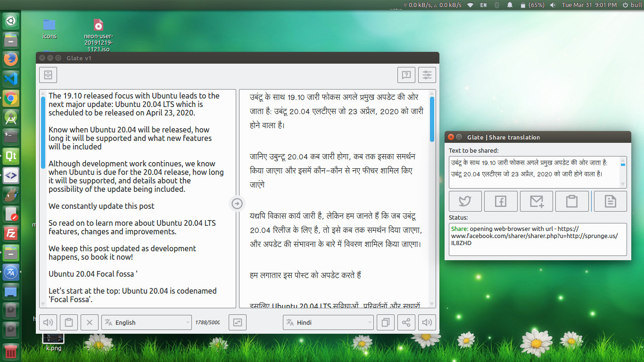This screenshot has width=644, height=362.
Task: Select Glate translator dock icon
Action: click(x=11, y=272)
